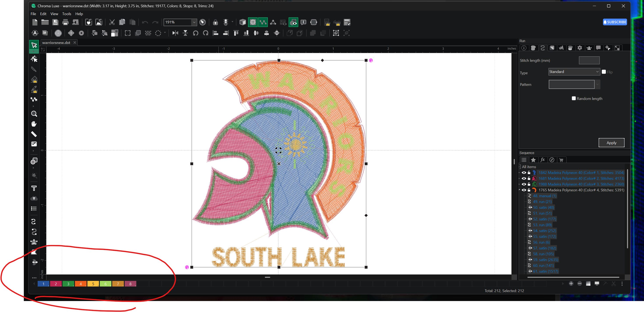Screen dimensions: 644x312
Task: Choose the Select arrow tool
Action: click(x=34, y=45)
